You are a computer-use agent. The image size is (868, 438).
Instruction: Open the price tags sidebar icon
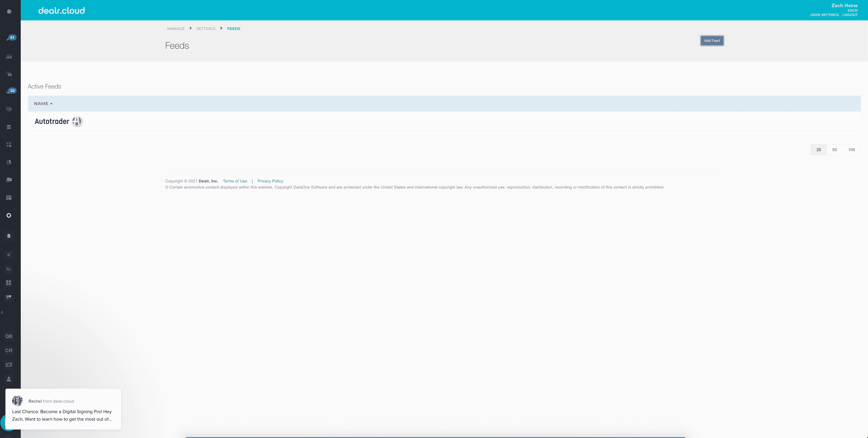point(9,109)
